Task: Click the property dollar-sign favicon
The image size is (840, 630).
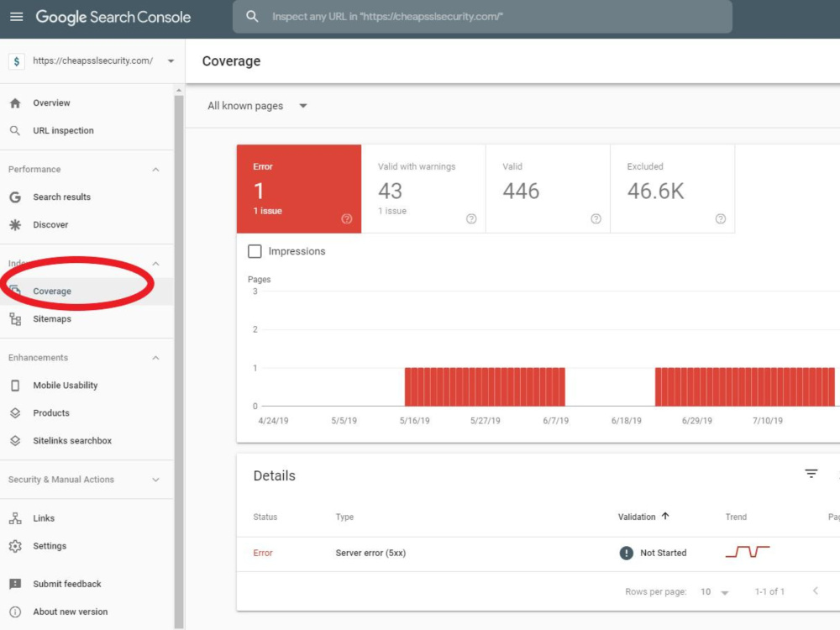Action: [17, 61]
